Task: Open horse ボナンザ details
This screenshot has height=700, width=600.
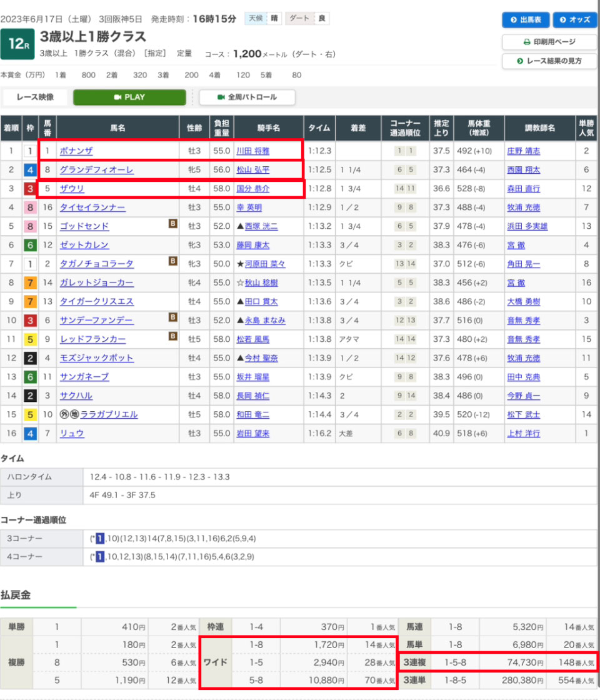Action: pyautogui.click(x=76, y=151)
